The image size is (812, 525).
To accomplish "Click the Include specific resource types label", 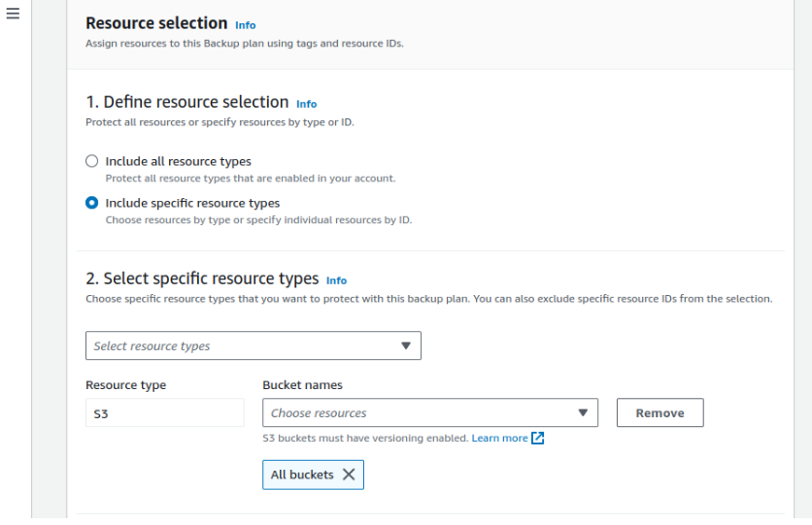I will coord(192,203).
